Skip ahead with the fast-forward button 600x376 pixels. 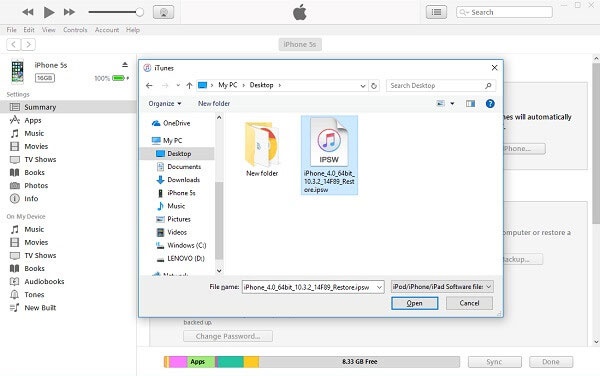coord(69,12)
